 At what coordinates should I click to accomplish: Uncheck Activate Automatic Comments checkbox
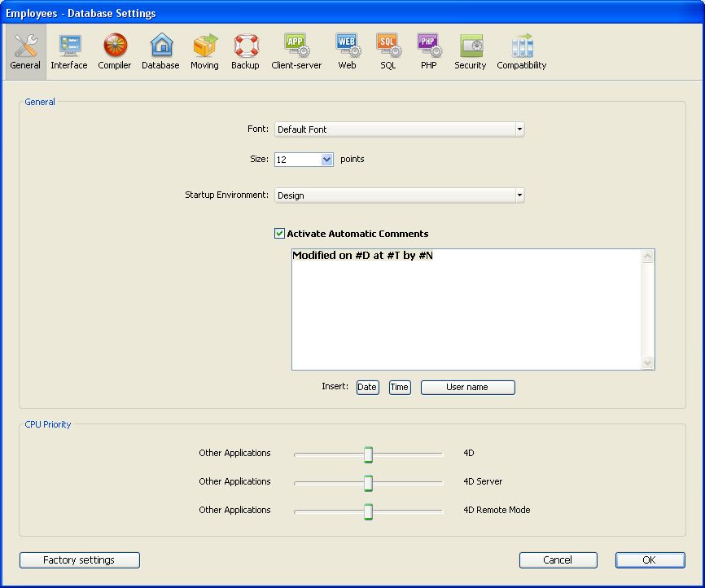pyautogui.click(x=280, y=234)
